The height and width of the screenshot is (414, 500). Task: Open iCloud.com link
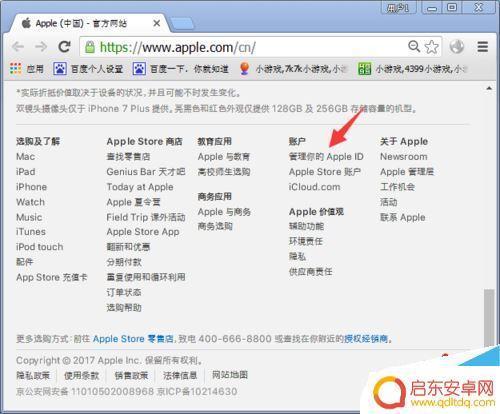pos(315,187)
